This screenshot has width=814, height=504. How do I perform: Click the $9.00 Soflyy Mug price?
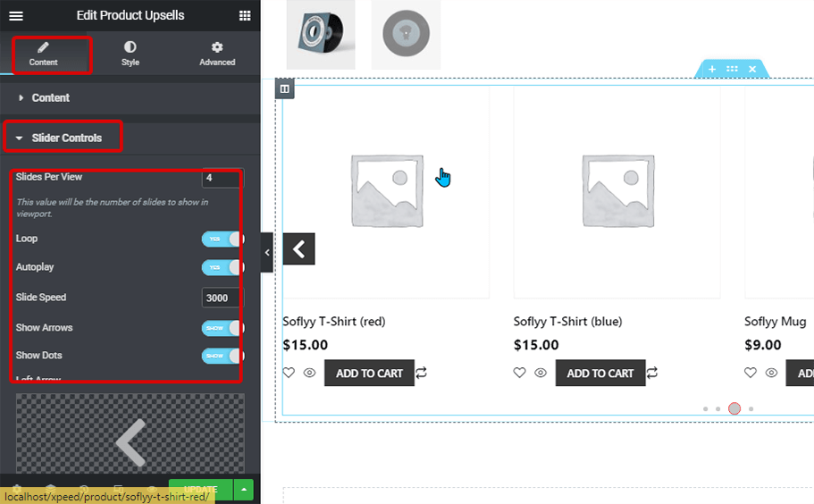pos(762,345)
